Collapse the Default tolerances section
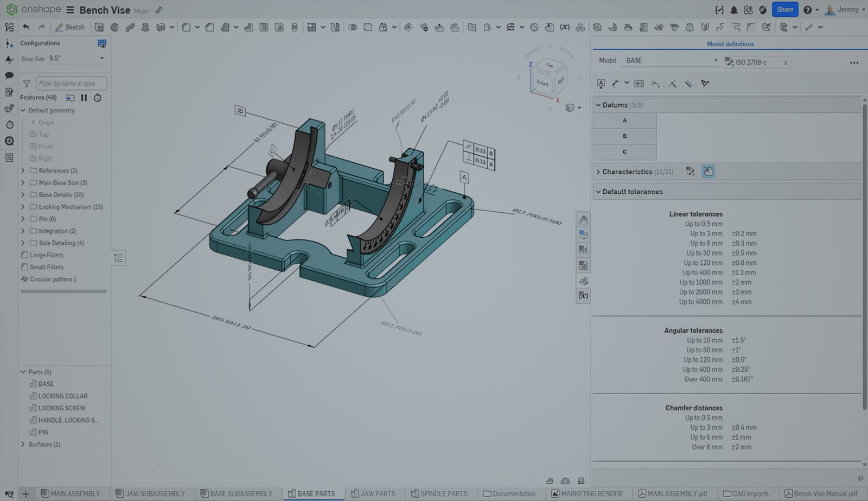Viewport: 868px width, 501px height. [x=598, y=192]
